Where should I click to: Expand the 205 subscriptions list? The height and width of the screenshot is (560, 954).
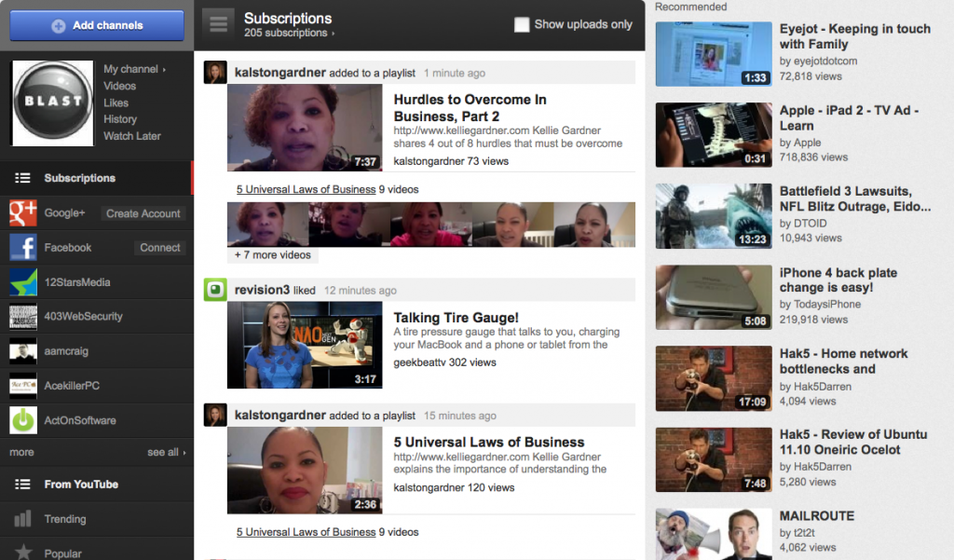point(281,31)
